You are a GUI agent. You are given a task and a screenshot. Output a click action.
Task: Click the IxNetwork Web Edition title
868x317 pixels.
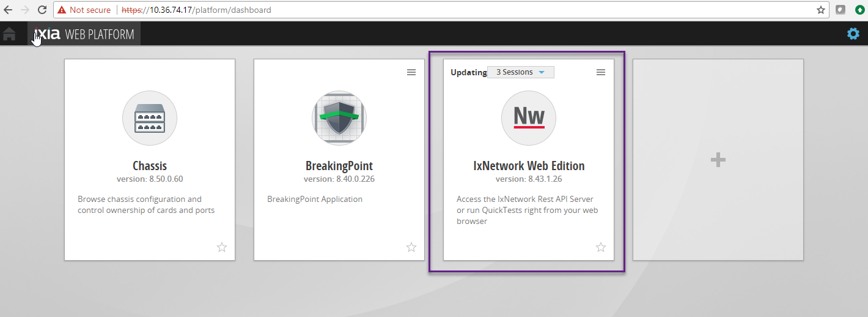[x=529, y=166]
